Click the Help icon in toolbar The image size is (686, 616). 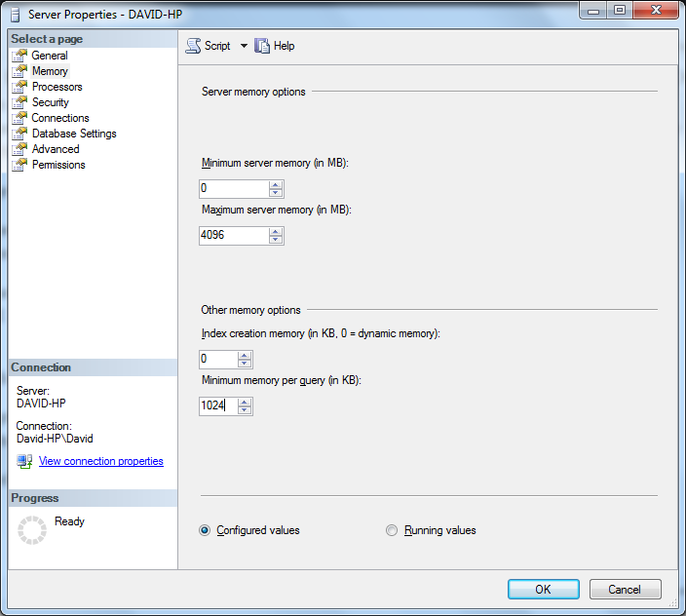pos(261,46)
